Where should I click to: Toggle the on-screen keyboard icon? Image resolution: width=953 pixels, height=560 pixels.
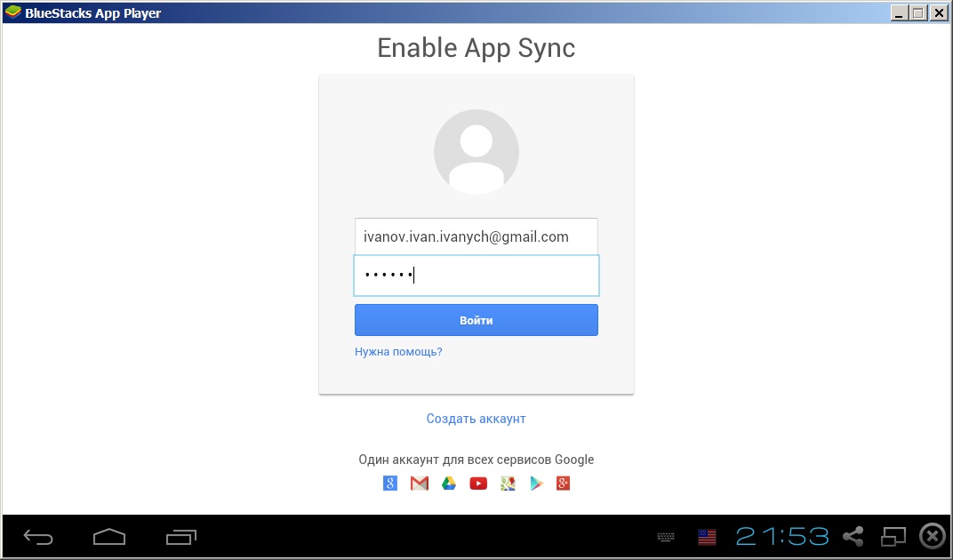tap(666, 537)
